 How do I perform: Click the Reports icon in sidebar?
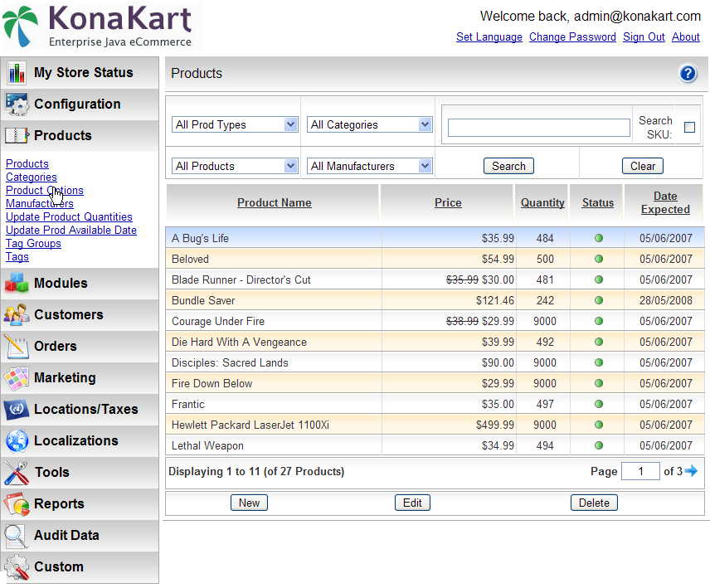17,504
